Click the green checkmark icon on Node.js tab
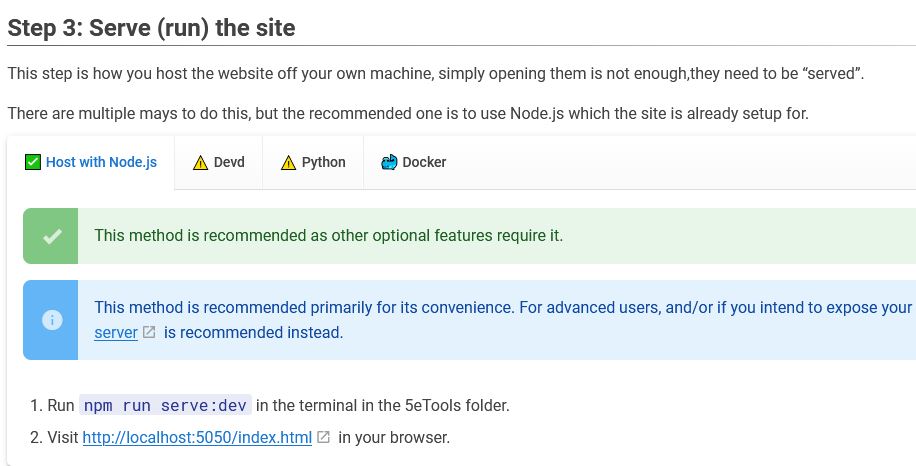The width and height of the screenshot is (916, 466). 33,162
